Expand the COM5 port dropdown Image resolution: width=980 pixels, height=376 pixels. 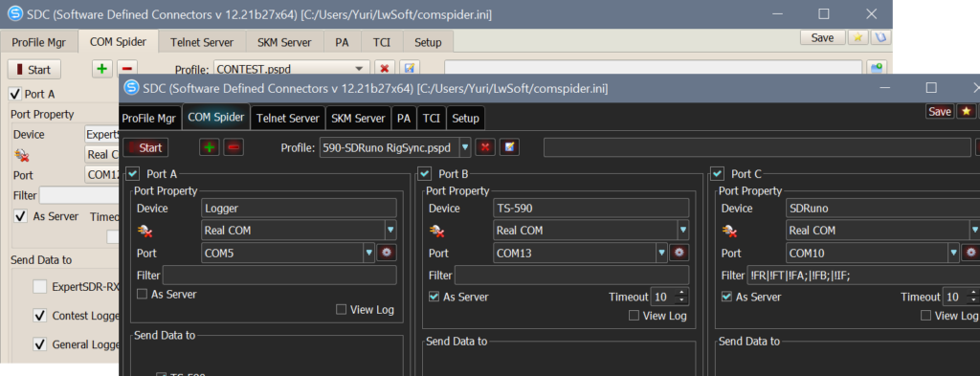368,253
